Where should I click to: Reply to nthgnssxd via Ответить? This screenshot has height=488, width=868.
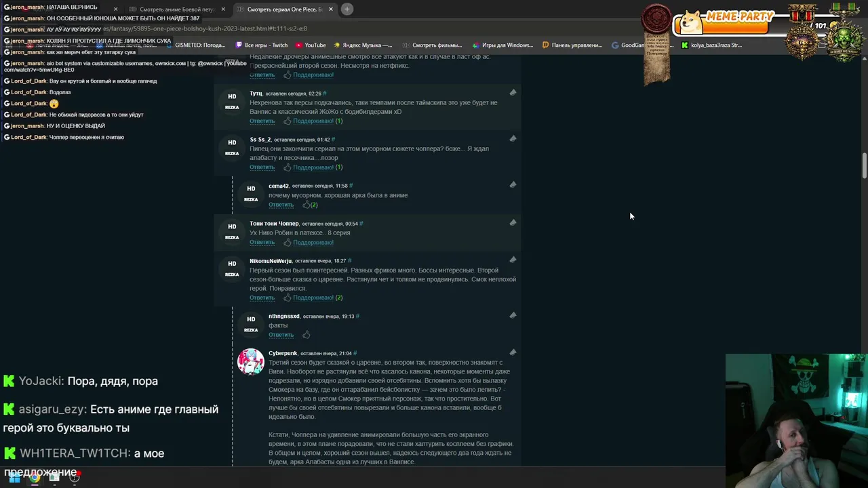point(281,334)
